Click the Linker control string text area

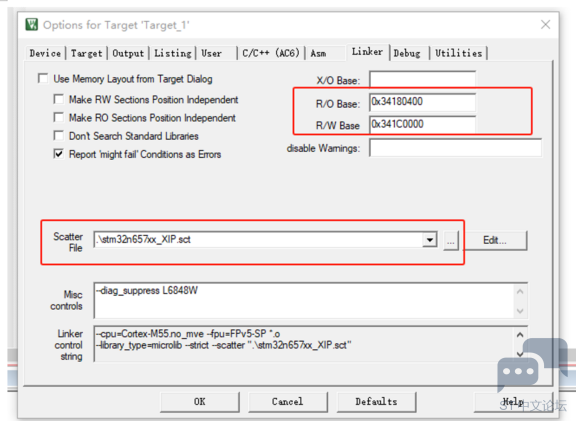coord(304,343)
